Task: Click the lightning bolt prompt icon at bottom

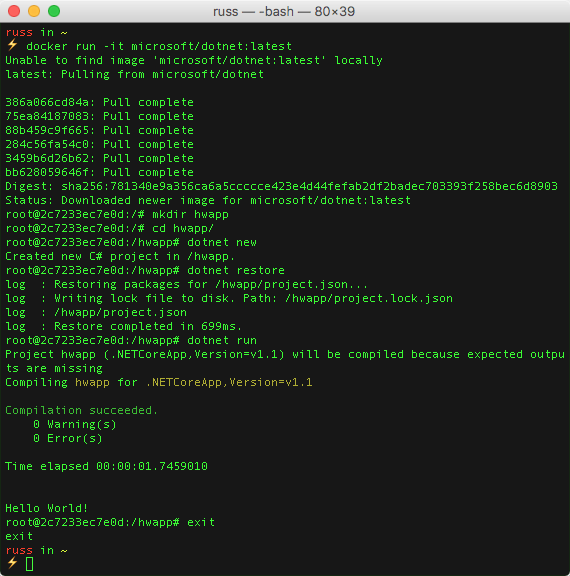Action: [12, 563]
